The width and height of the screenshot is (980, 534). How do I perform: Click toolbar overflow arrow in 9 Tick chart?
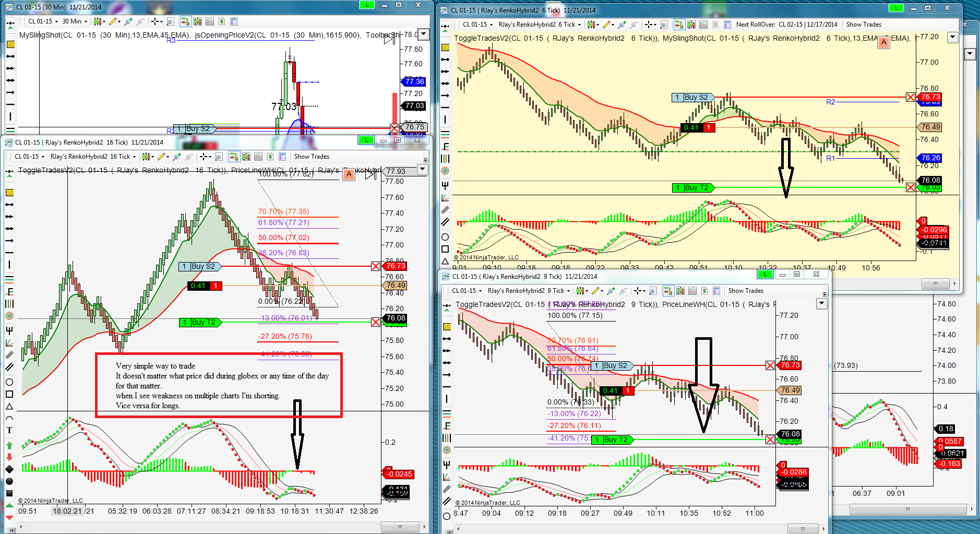pos(824,293)
